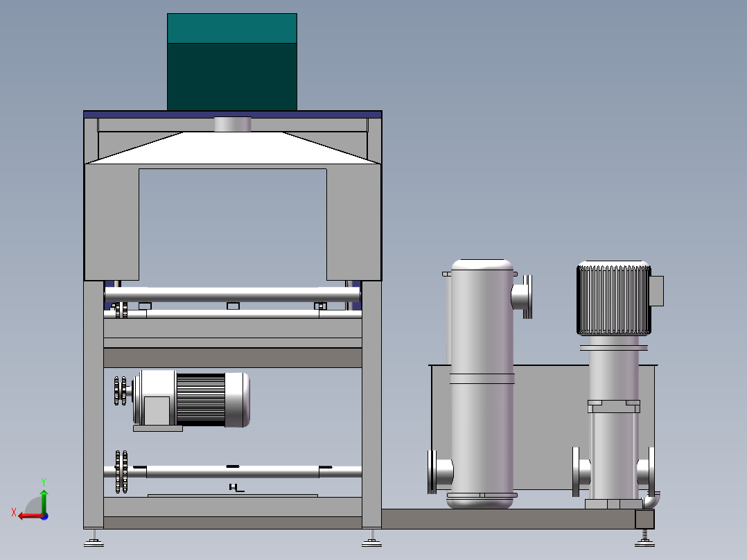Select the short duct collar under green box
747x560 pixels.
click(233, 124)
